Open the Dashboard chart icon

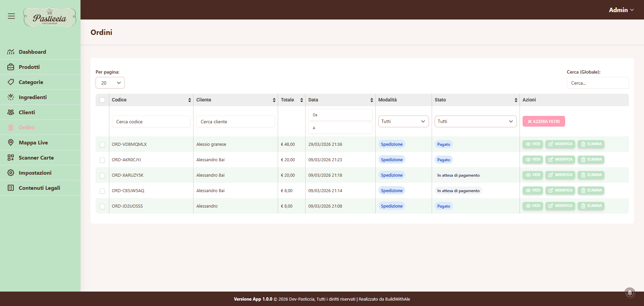(x=11, y=52)
